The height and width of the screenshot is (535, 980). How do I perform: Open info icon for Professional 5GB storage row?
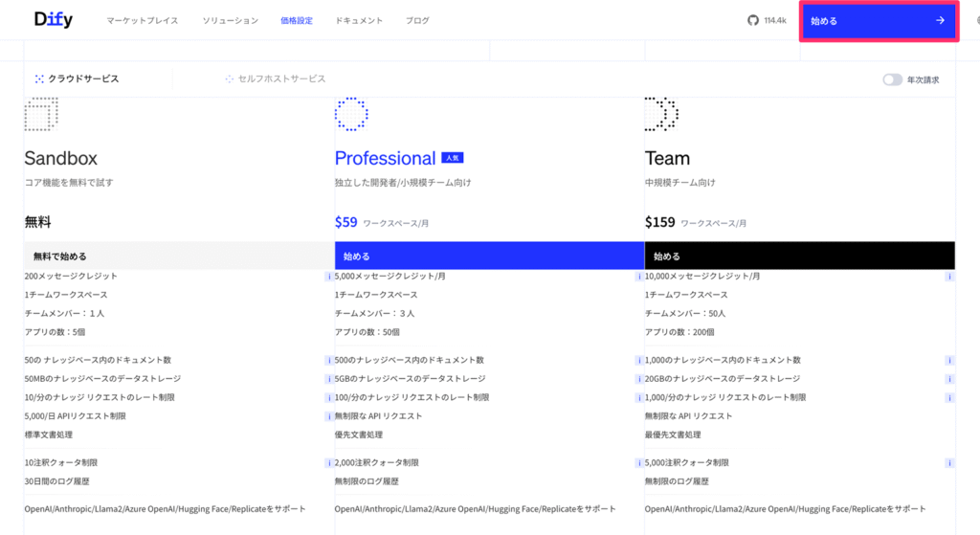tap(638, 379)
